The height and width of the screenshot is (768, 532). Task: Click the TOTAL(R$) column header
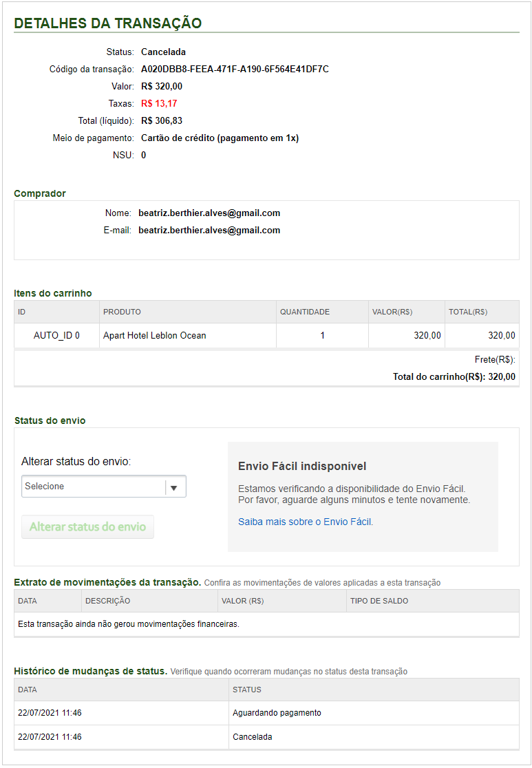pos(468,312)
